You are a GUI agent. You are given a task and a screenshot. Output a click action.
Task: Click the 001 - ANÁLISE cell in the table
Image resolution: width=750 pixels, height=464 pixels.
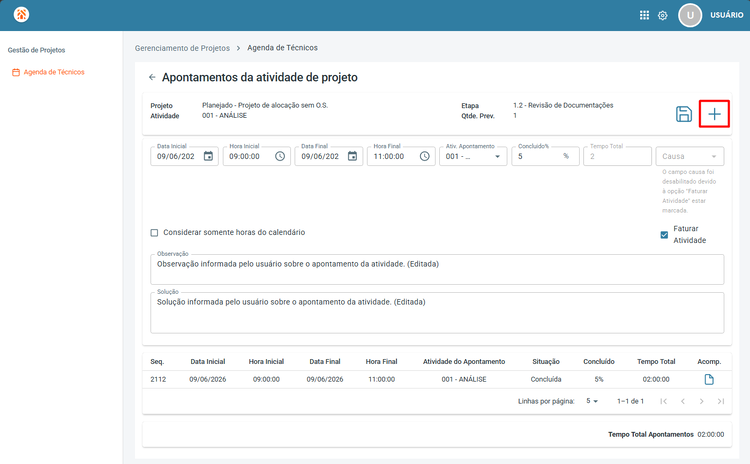(x=463, y=379)
